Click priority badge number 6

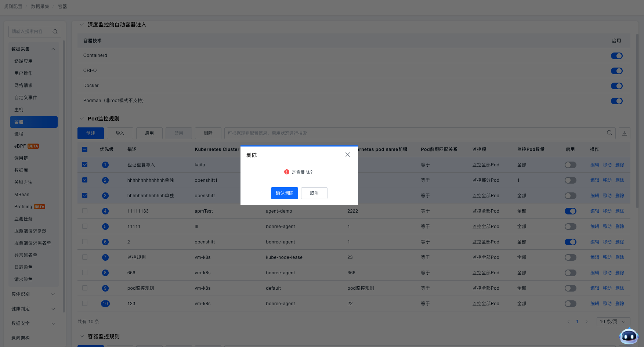[105, 242]
